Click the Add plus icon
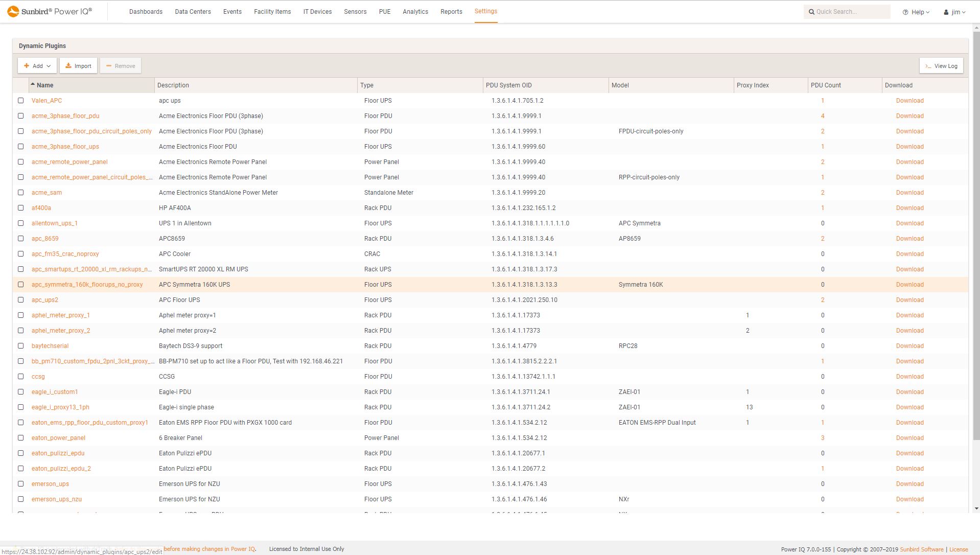 point(26,65)
